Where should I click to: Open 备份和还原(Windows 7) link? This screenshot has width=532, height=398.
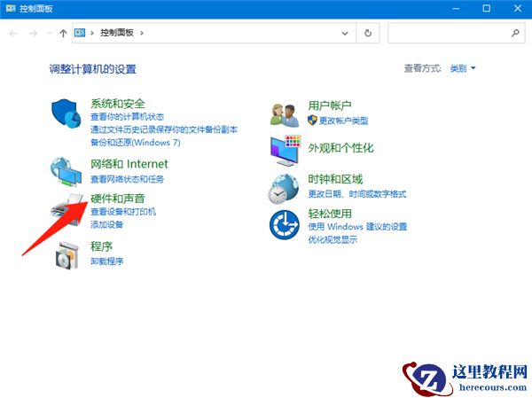[136, 142]
